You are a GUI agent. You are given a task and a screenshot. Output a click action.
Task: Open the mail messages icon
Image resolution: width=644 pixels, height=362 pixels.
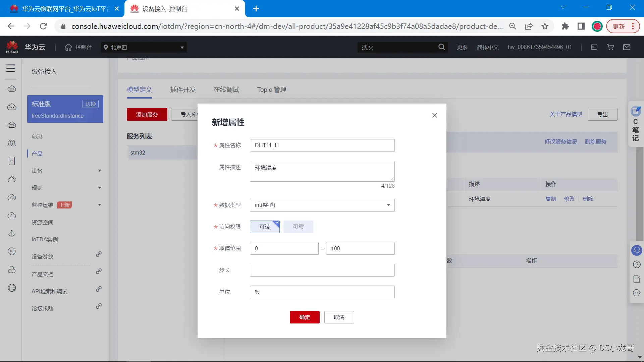pyautogui.click(x=627, y=47)
